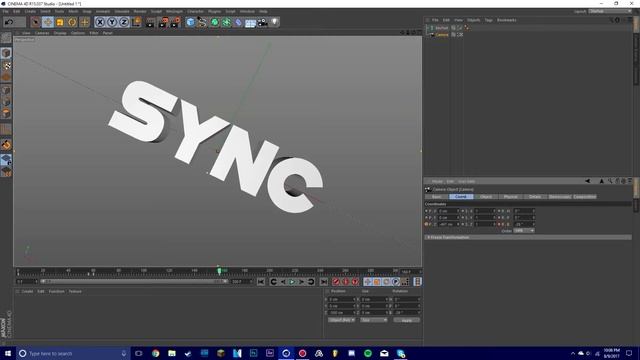Open Google Chrome from the taskbar

point(156,353)
